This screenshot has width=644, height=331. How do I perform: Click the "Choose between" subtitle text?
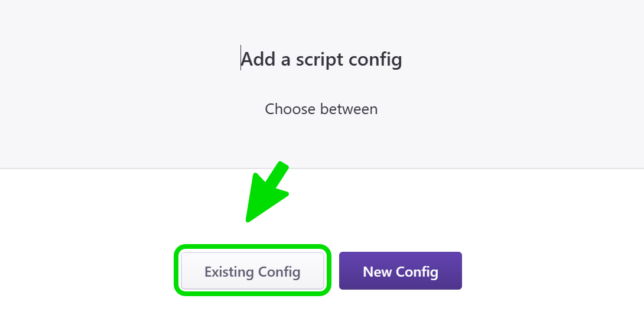click(321, 109)
